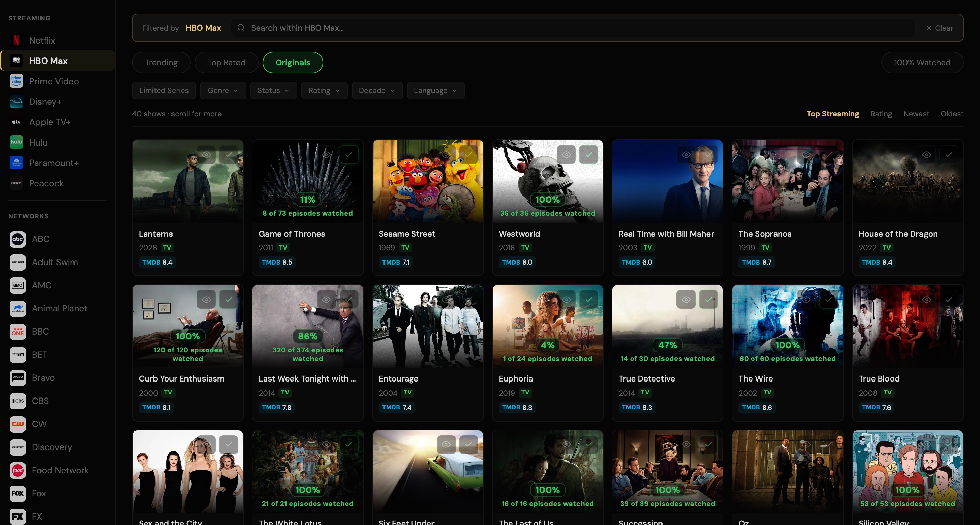Mark House of the Dragon as watched
The width and height of the screenshot is (980, 525).
click(949, 155)
